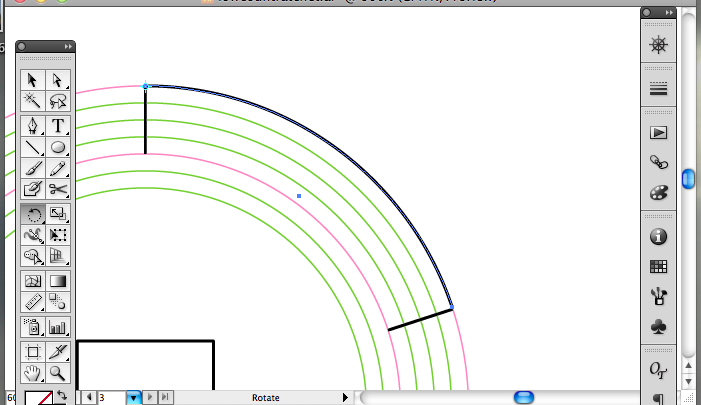Click the top anchor point of arc
The height and width of the screenshot is (405, 701).
(x=145, y=86)
